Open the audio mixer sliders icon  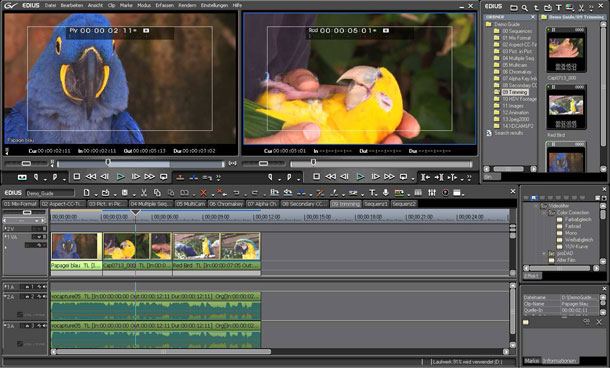(432, 193)
